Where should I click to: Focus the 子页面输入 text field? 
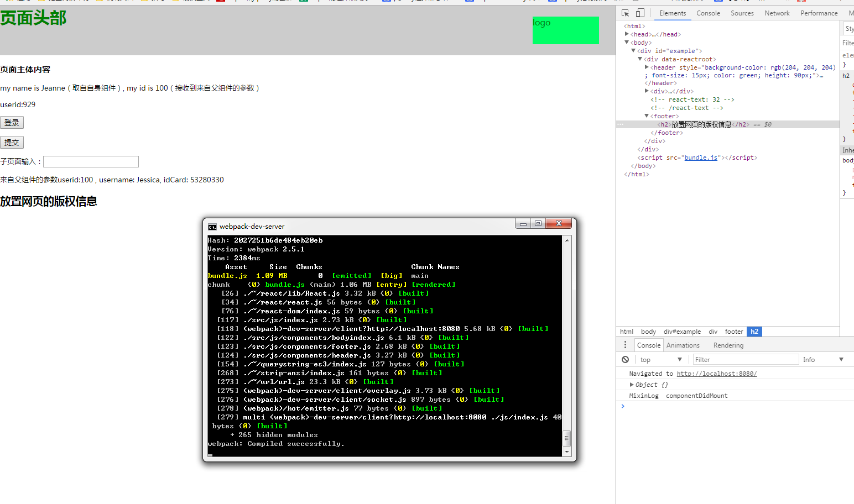(91, 161)
